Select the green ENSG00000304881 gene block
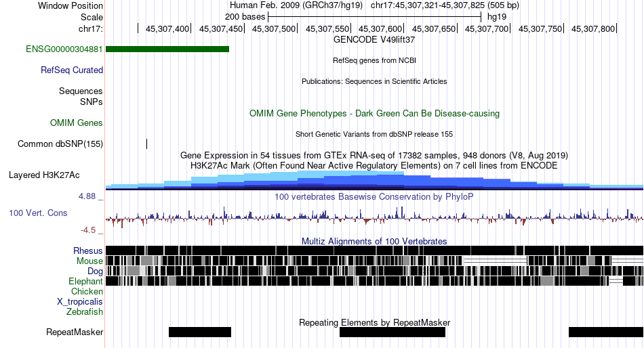Image resolution: width=644 pixels, height=348 pixels. pyautogui.click(x=167, y=49)
